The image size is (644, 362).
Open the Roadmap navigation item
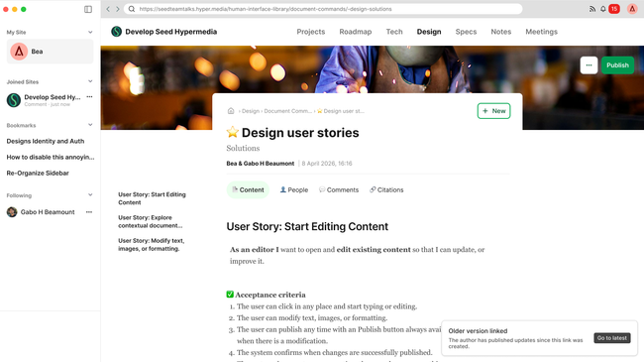356,32
